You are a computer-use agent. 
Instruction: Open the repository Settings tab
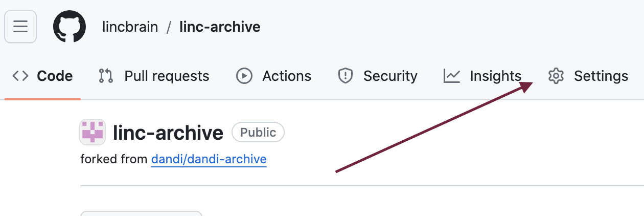point(601,76)
